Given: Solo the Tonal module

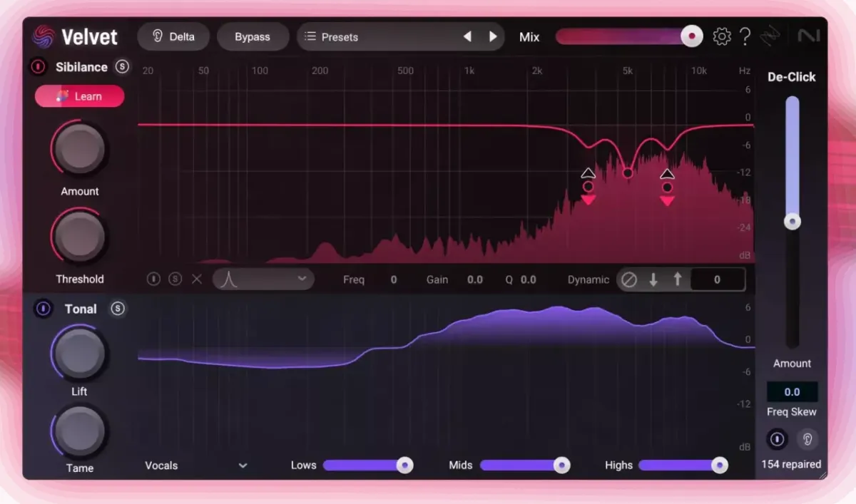Looking at the screenshot, I should 118,309.
